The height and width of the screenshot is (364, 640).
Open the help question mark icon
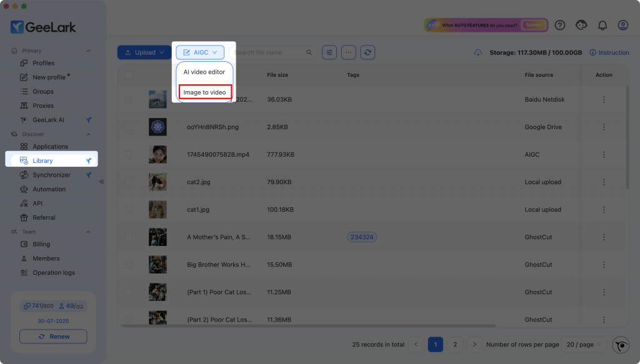560,25
